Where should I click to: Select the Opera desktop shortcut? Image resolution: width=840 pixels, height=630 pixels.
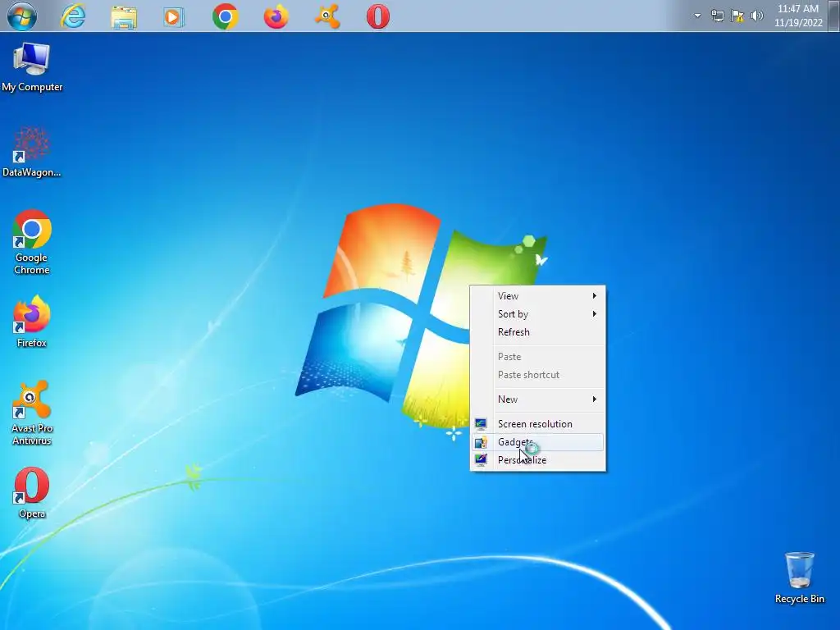32,493
